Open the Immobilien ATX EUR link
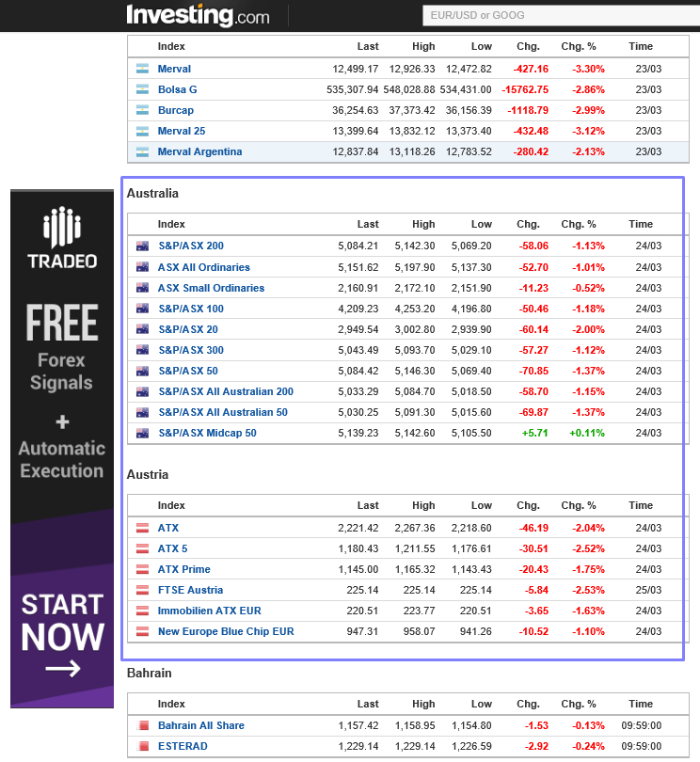Screen dimensions: 700x762 (x=209, y=611)
